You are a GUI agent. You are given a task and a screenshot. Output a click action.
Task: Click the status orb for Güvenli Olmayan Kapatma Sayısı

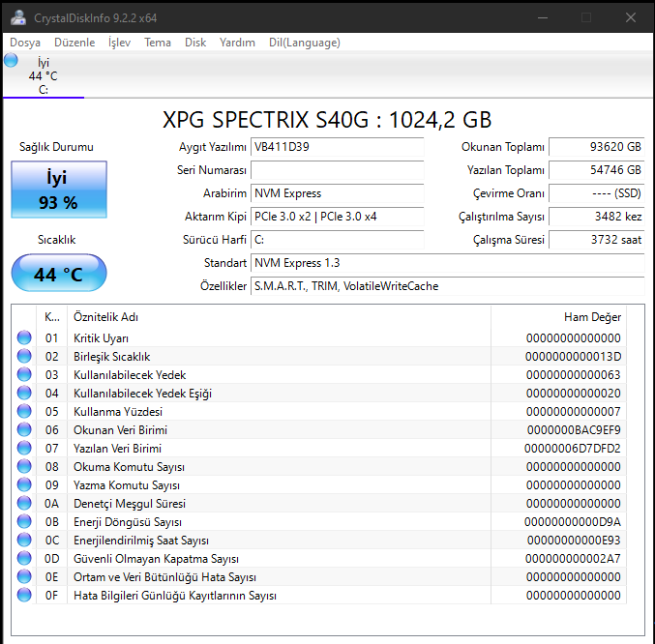tap(24, 558)
